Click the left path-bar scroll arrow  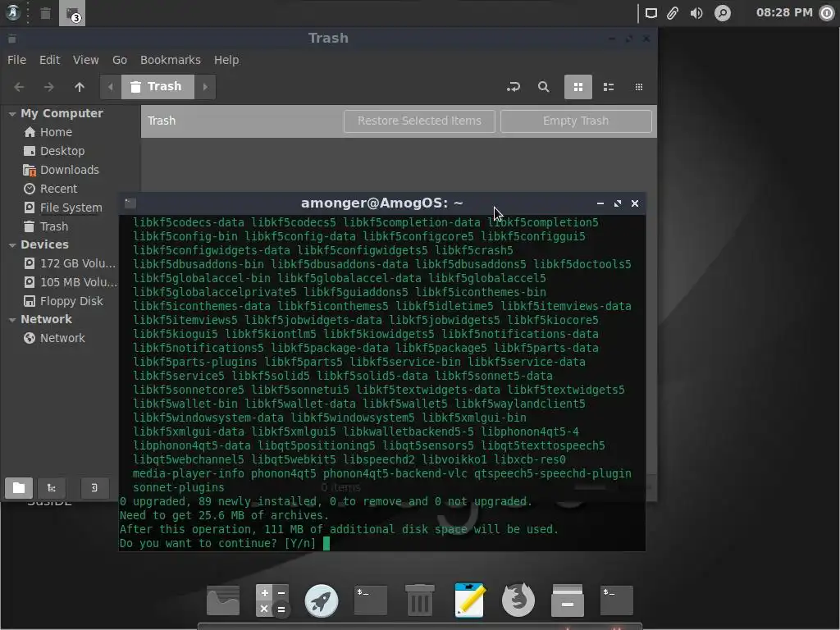coord(111,87)
